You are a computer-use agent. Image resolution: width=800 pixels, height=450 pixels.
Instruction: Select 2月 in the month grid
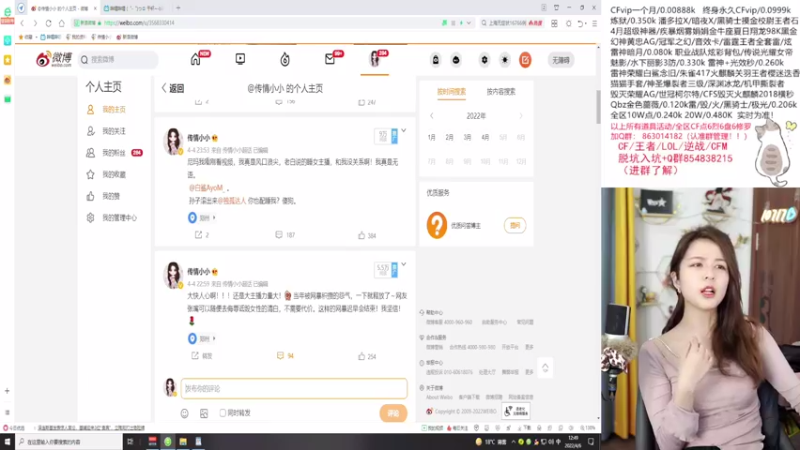tap(449, 137)
